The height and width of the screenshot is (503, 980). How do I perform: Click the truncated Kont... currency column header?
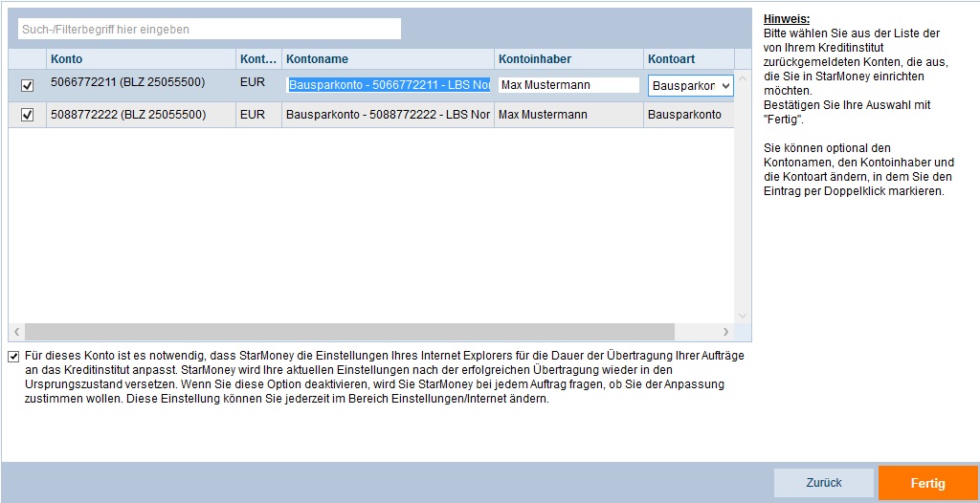[258, 59]
